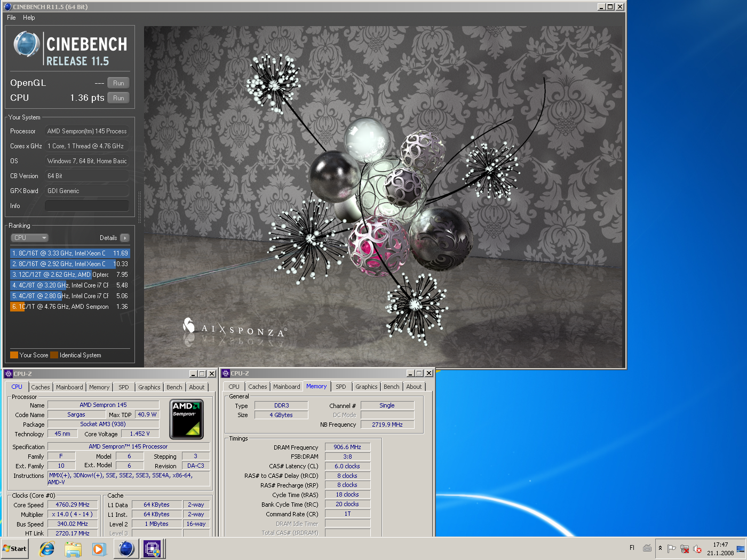Click the FI input language indicator

pyautogui.click(x=632, y=548)
